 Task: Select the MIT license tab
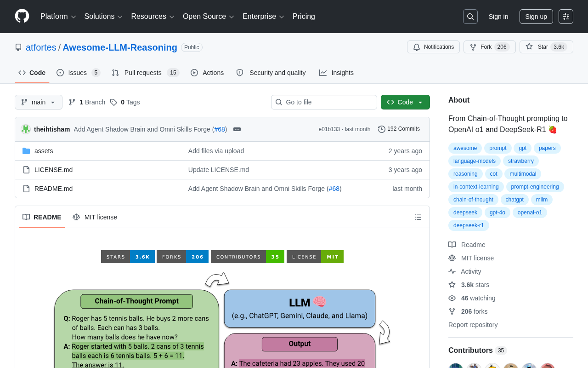95,217
